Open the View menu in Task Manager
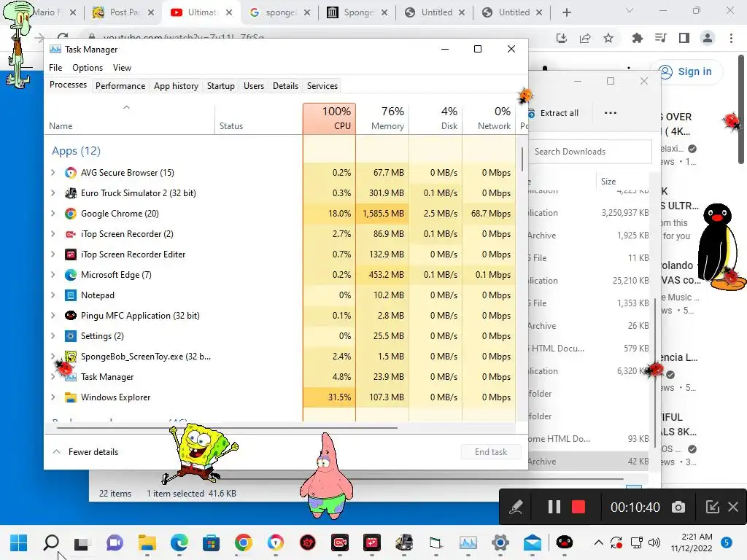This screenshot has height=560, width=747. tap(122, 68)
